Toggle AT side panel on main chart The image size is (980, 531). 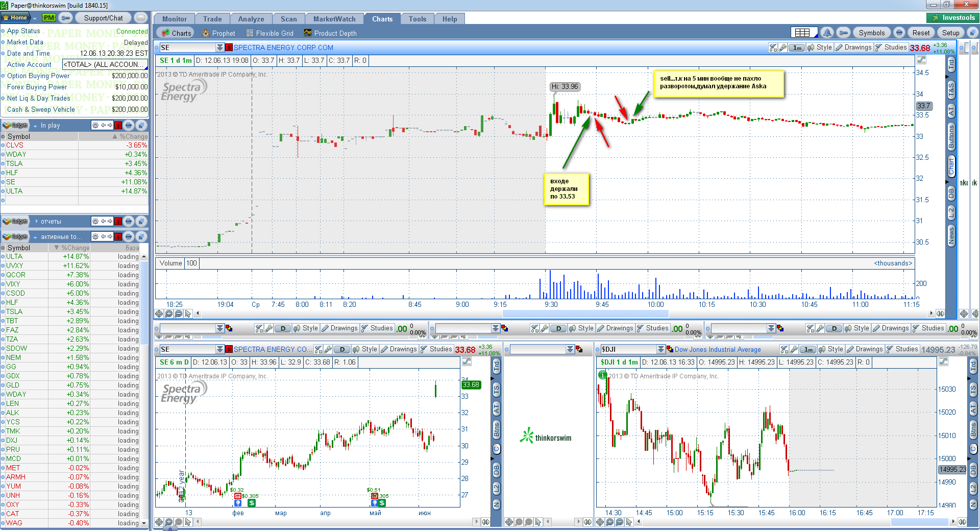click(x=951, y=111)
